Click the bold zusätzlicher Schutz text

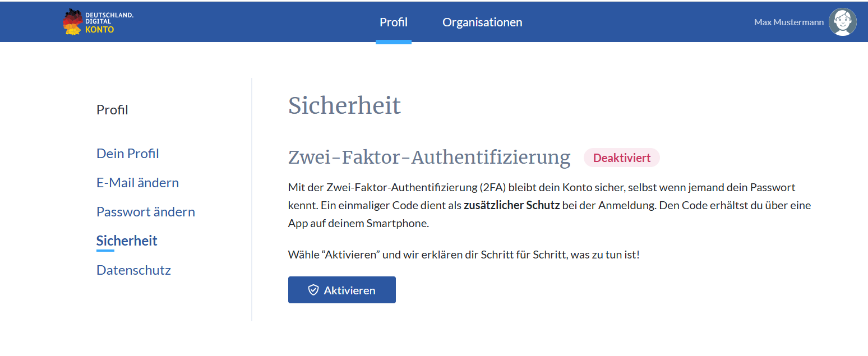[511, 205]
